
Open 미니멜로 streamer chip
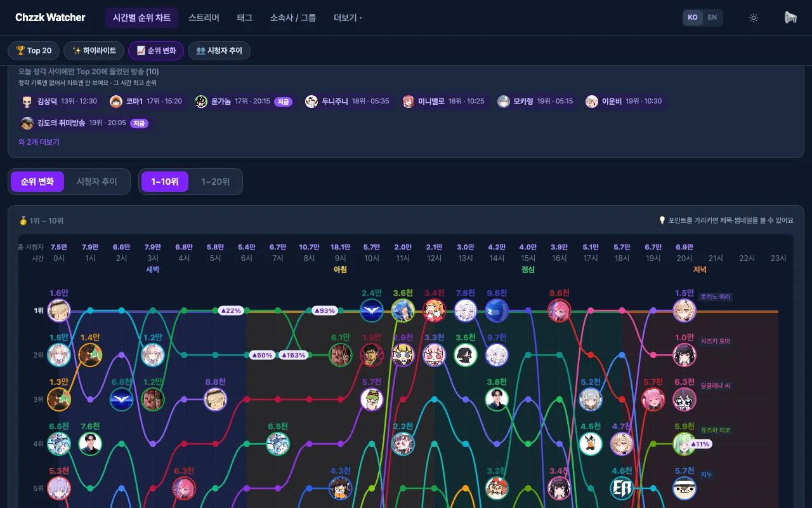click(x=443, y=102)
